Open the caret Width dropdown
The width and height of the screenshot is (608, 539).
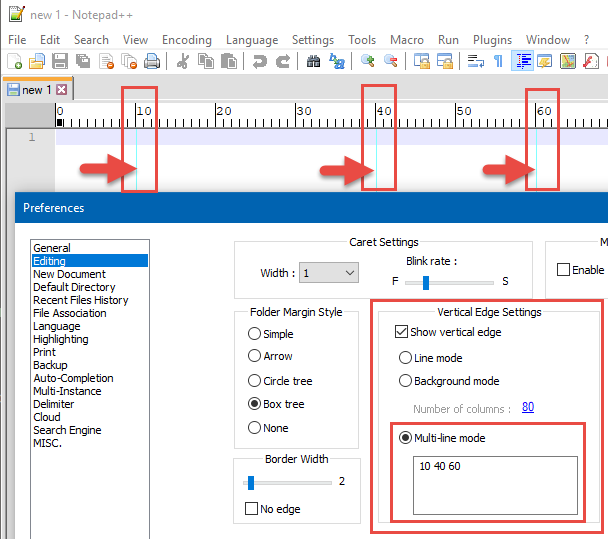(328, 273)
